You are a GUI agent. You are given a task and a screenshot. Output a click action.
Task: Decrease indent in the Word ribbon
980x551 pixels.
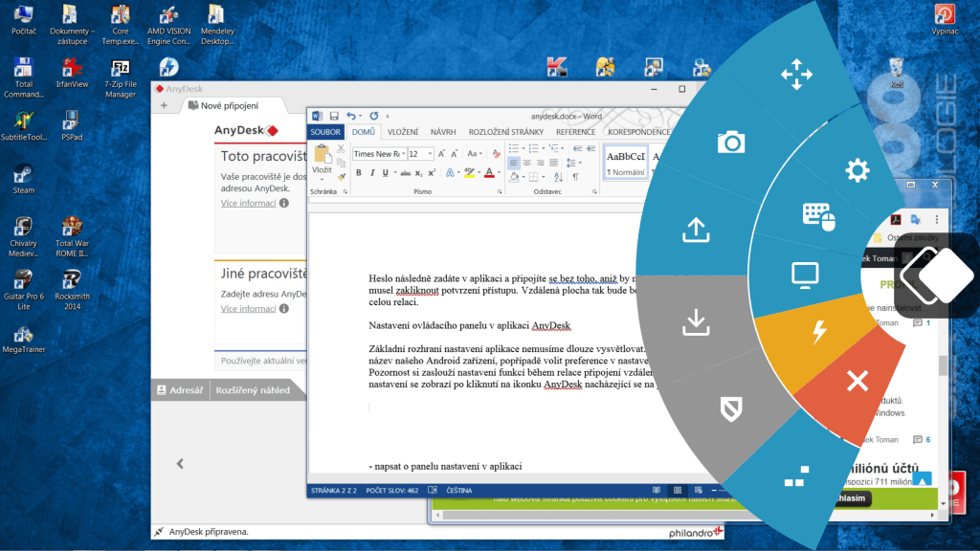coord(577,148)
